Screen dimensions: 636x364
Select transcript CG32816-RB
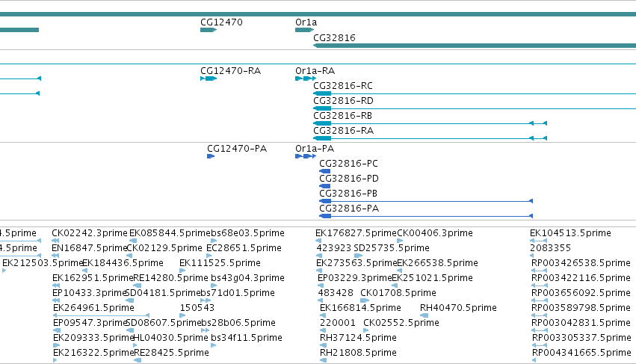tap(342, 116)
